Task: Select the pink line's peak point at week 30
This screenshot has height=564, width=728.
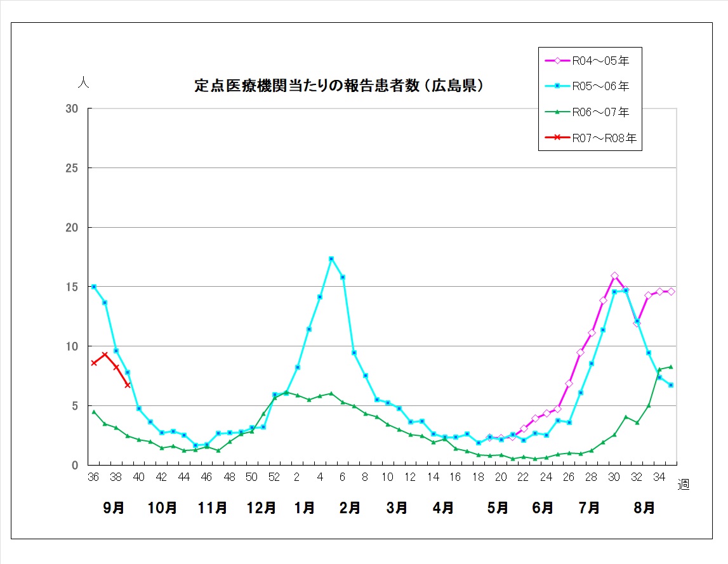Action: [x=614, y=276]
